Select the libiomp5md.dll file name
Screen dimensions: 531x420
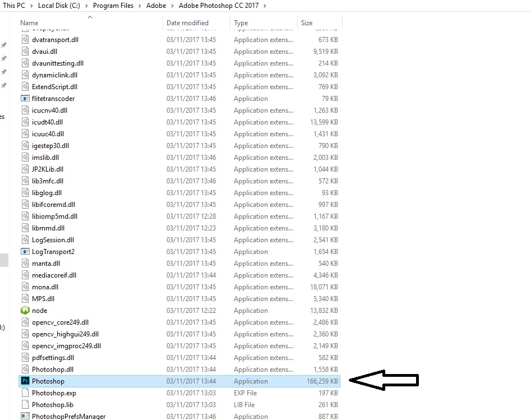tap(54, 216)
